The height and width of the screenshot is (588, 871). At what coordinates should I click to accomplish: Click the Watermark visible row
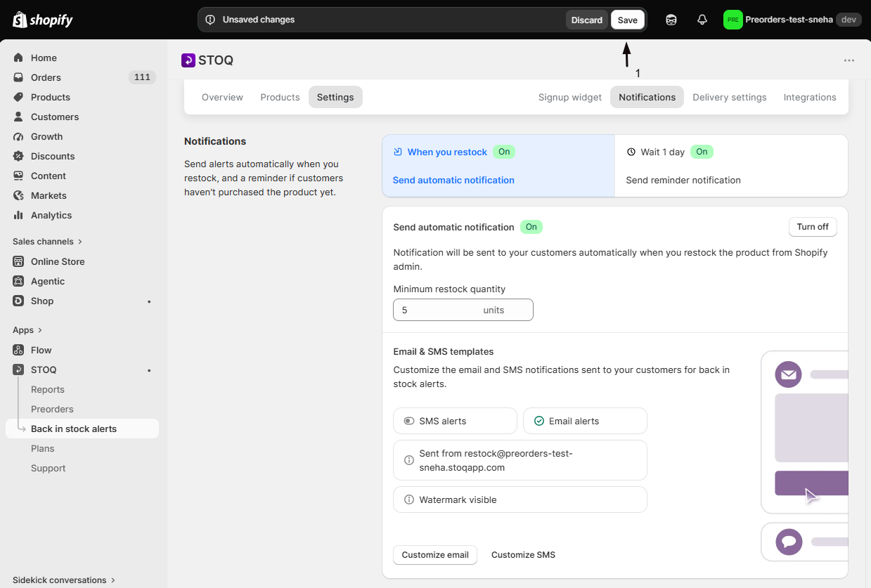coord(520,499)
